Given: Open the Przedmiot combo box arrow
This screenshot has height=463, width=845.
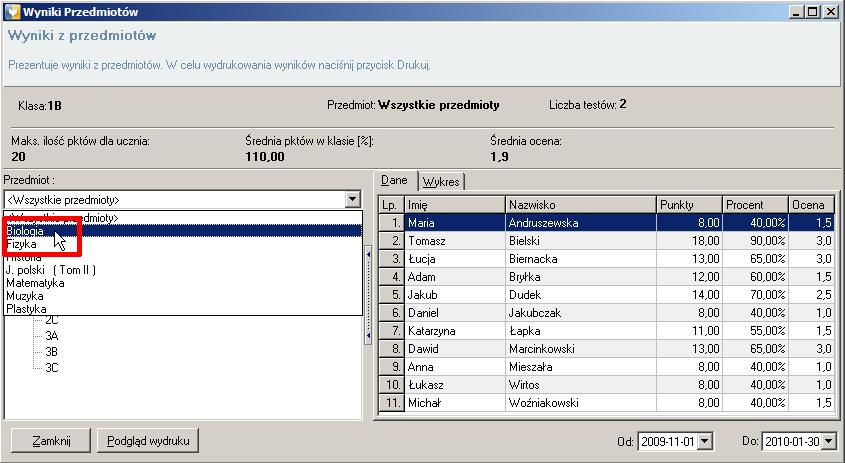Looking at the screenshot, I should (352, 199).
